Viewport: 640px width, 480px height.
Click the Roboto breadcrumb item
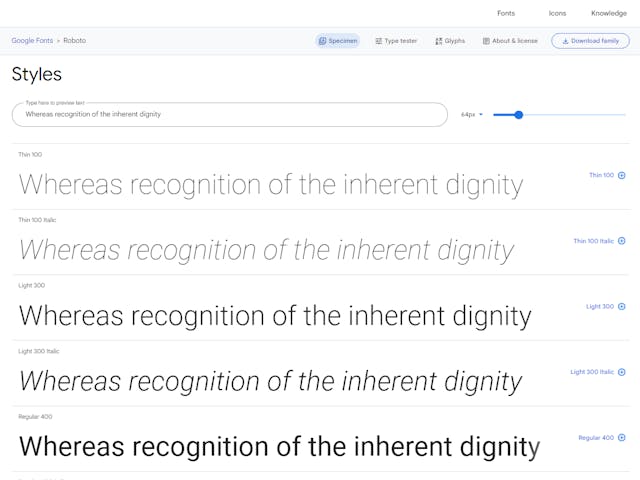(75, 40)
